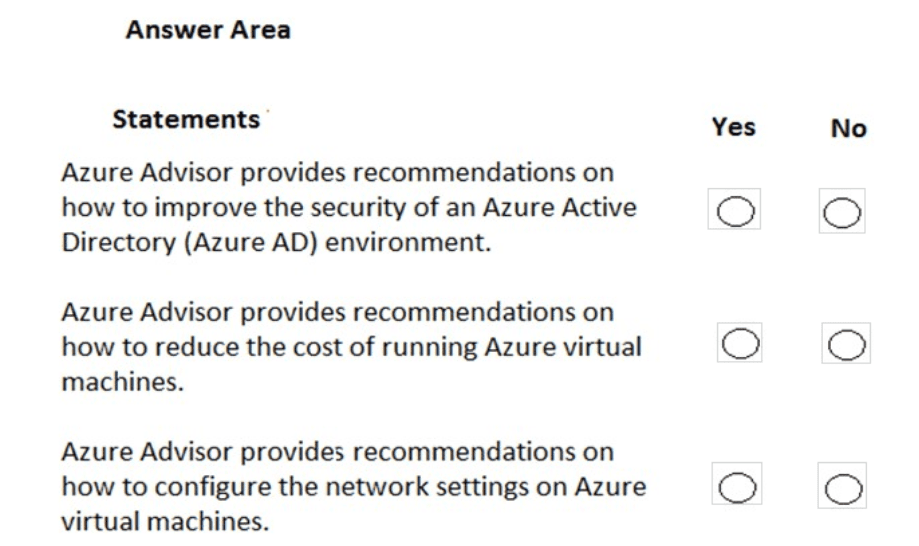Click the line 'how to configure the network settings'

pyautogui.click(x=353, y=488)
